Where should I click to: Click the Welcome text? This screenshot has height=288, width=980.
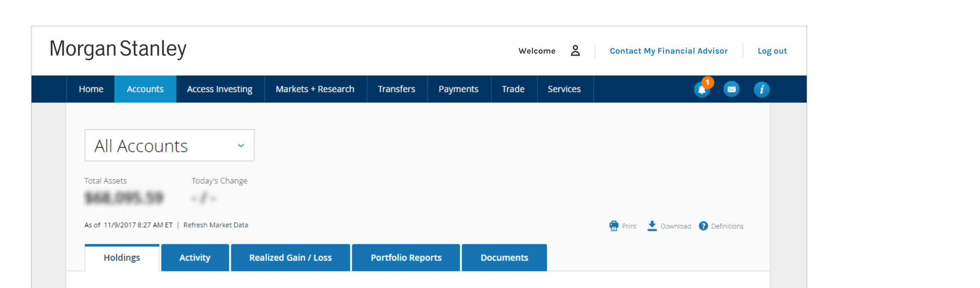point(537,51)
